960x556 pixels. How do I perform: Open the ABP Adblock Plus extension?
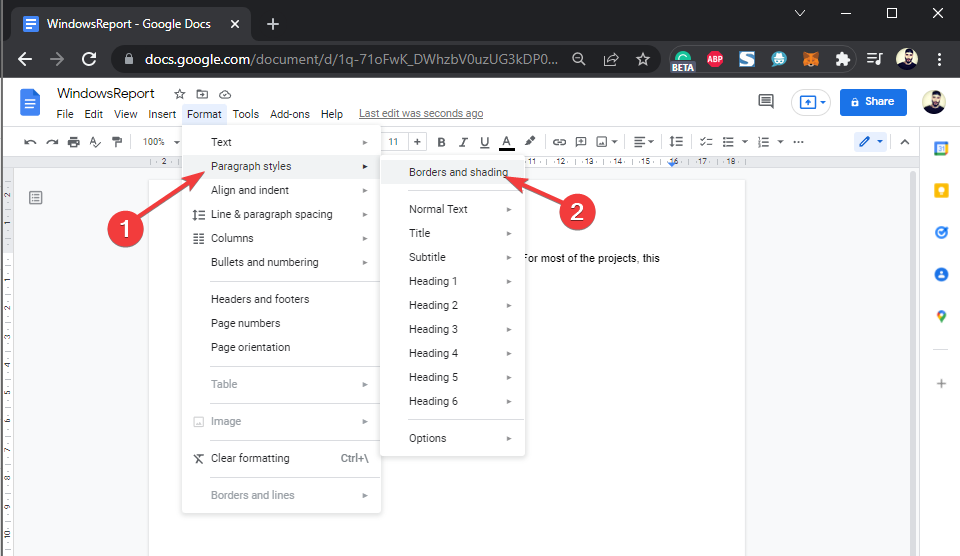(x=714, y=59)
